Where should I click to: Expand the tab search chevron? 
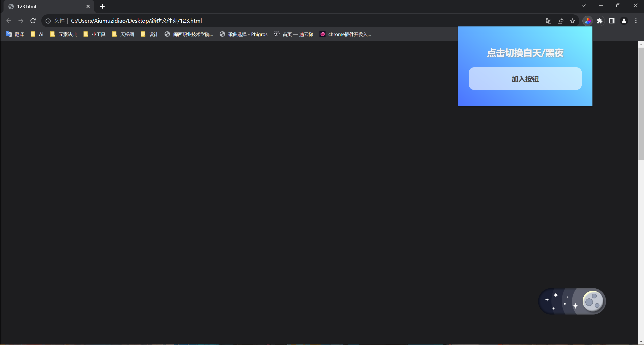584,6
